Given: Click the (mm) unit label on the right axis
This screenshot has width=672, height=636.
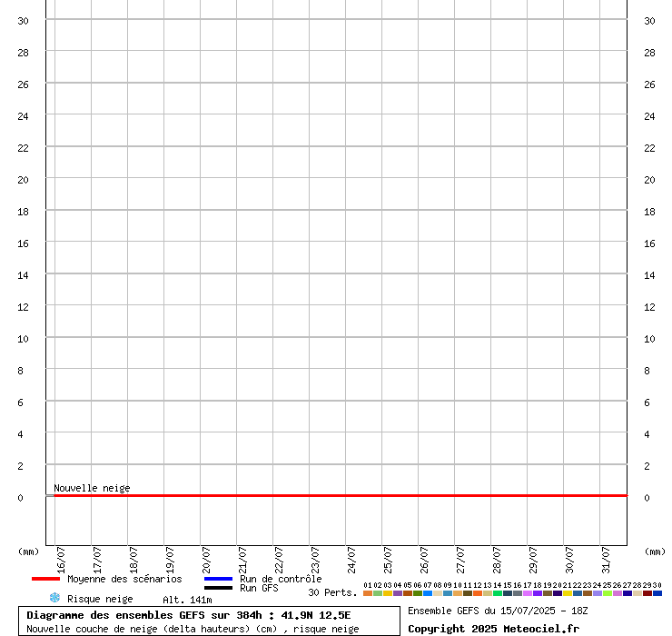Looking at the screenshot, I should tap(655, 552).
